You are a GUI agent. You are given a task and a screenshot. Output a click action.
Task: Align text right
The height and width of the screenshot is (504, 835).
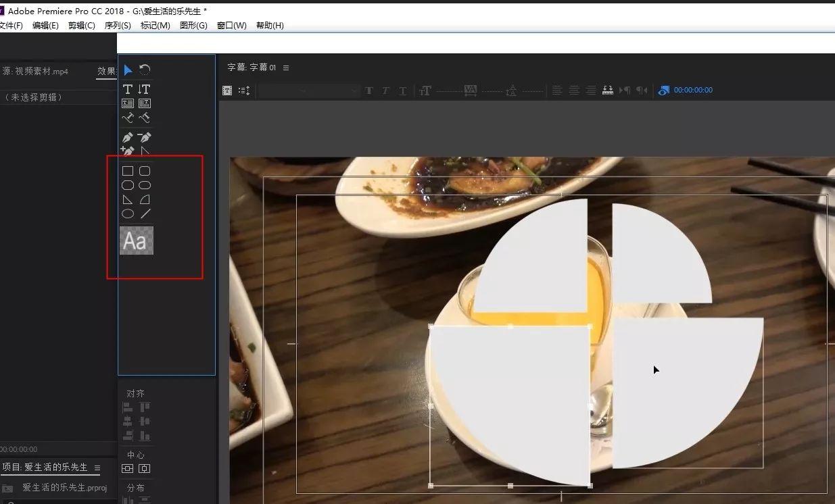[x=591, y=90]
